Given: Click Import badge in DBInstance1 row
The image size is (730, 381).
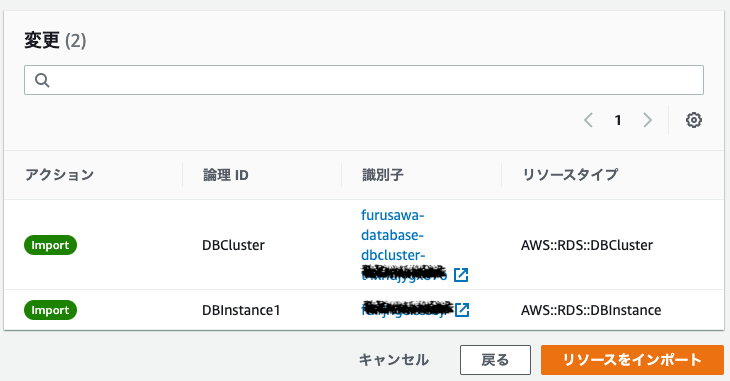Looking at the screenshot, I should (50, 310).
